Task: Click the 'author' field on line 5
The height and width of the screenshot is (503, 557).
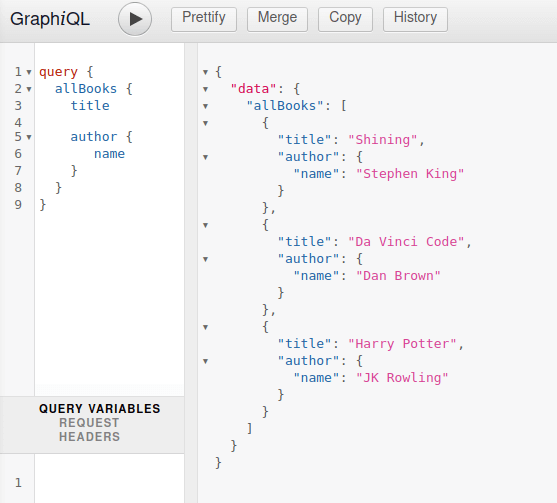Action: click(94, 137)
